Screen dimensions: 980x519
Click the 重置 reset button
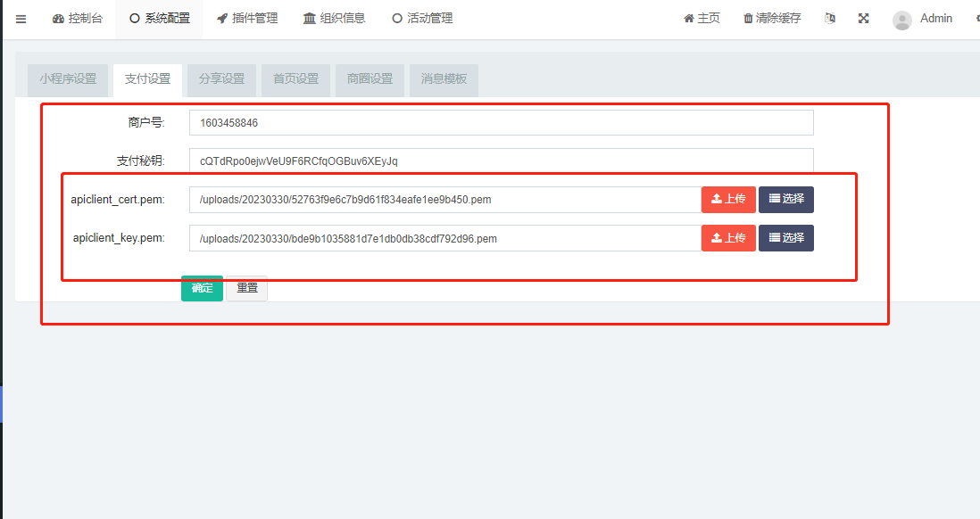(247, 288)
